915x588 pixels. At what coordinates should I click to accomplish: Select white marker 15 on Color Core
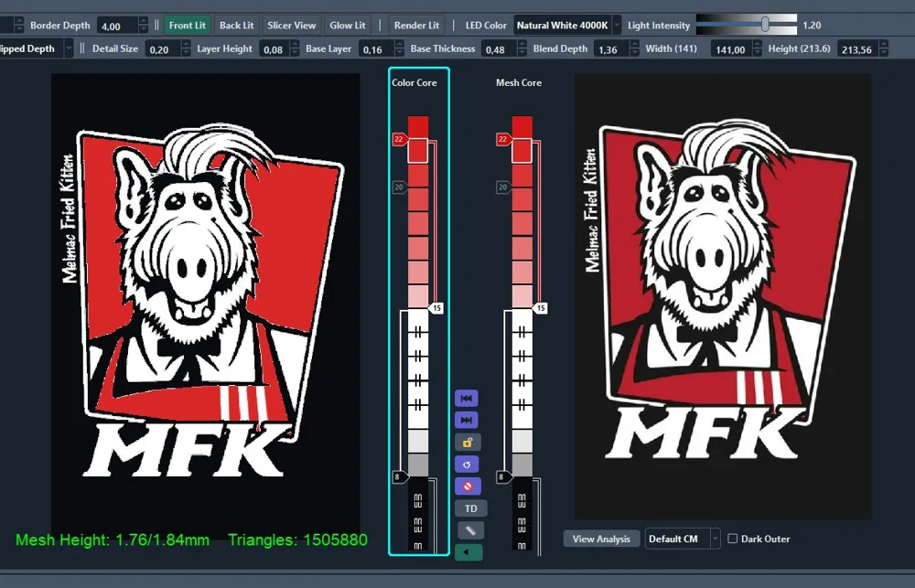tap(436, 308)
